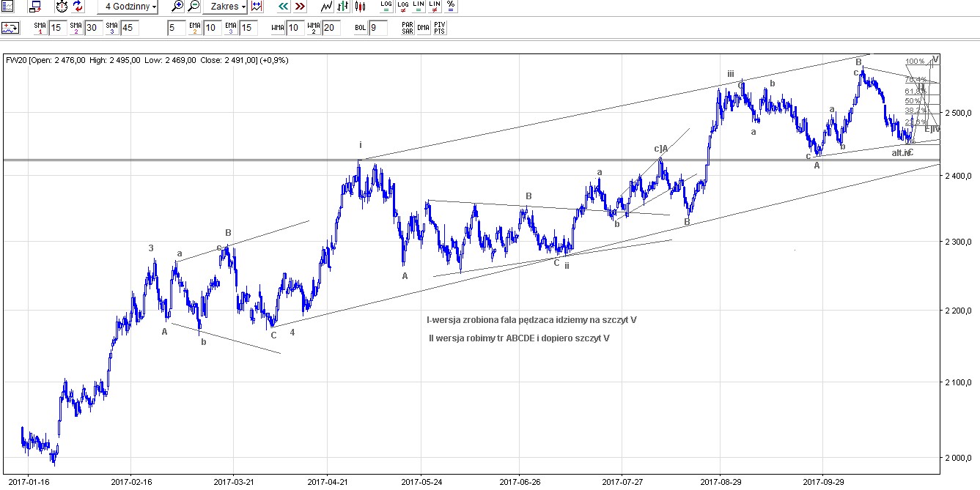The width and height of the screenshot is (980, 490).
Task: Toggle EMA 2 moving average
Action: (194, 28)
